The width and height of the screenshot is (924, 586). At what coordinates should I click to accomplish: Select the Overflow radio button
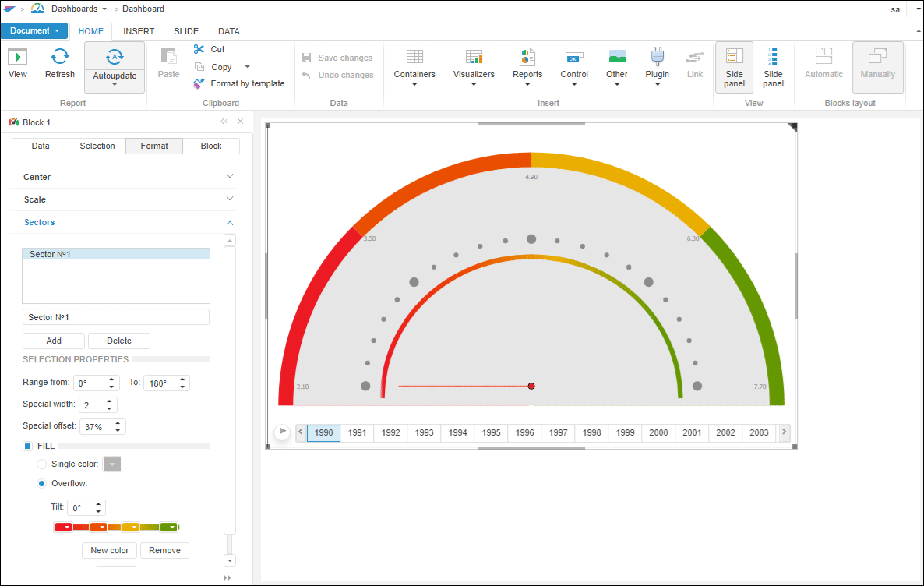pos(42,483)
